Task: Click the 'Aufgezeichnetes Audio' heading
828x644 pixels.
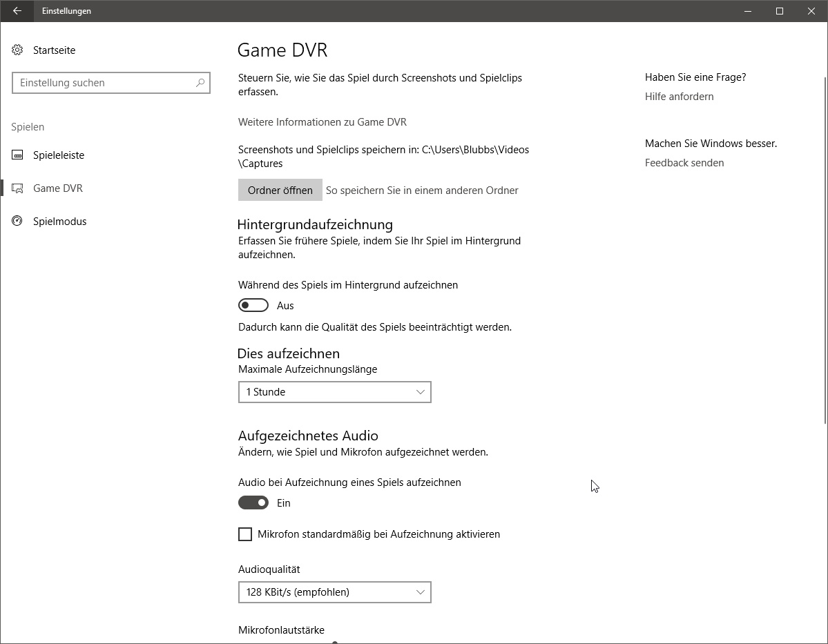Action: 308,436
